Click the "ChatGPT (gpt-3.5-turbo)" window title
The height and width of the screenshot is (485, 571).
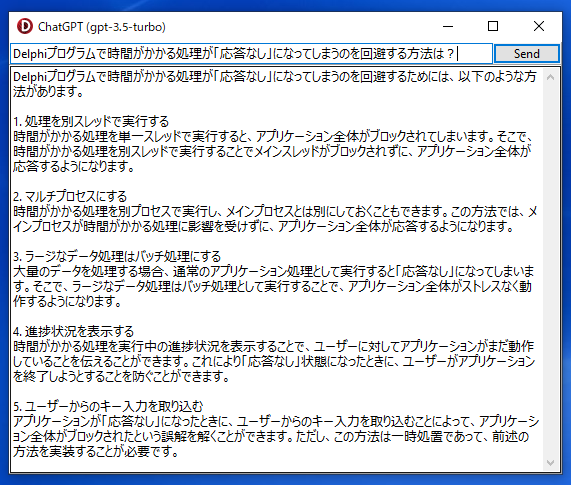102,27
